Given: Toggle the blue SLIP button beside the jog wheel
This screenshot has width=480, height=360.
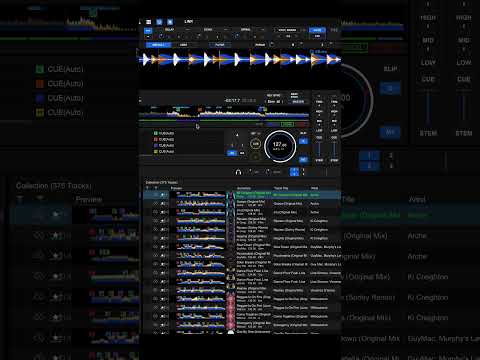Looking at the screenshot, I should pos(303,141).
